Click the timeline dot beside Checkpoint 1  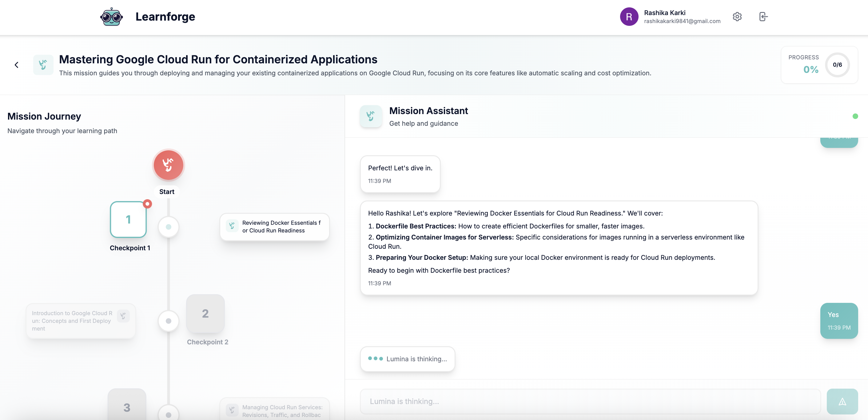coord(169,227)
